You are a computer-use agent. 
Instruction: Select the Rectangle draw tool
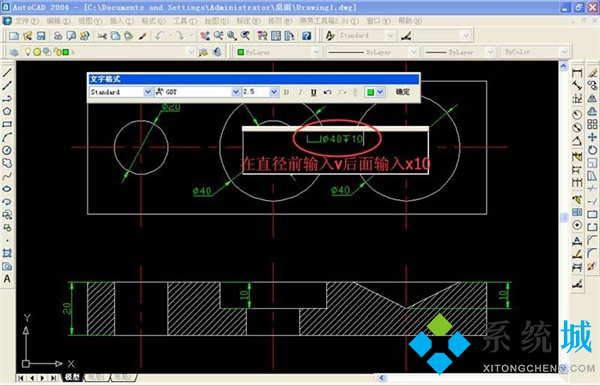(7, 124)
